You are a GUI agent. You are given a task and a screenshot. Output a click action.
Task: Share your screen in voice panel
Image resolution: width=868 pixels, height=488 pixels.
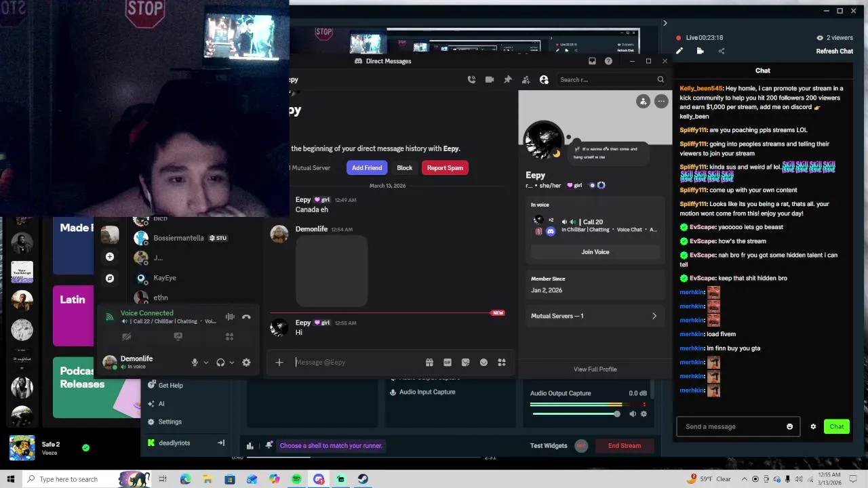[x=178, y=336]
